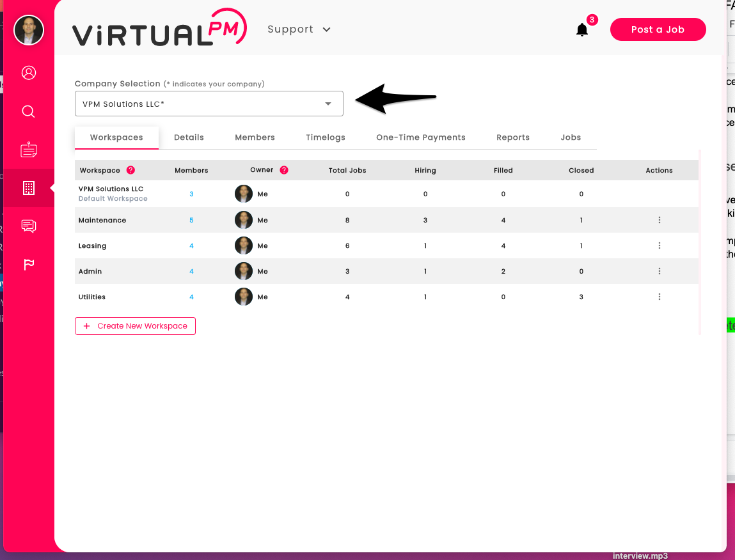735x560 pixels.
Task: Switch to the Reports tab
Action: click(513, 137)
